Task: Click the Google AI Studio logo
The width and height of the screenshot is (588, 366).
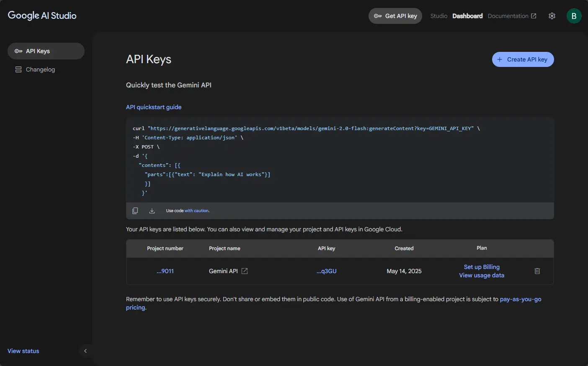Action: point(42,15)
